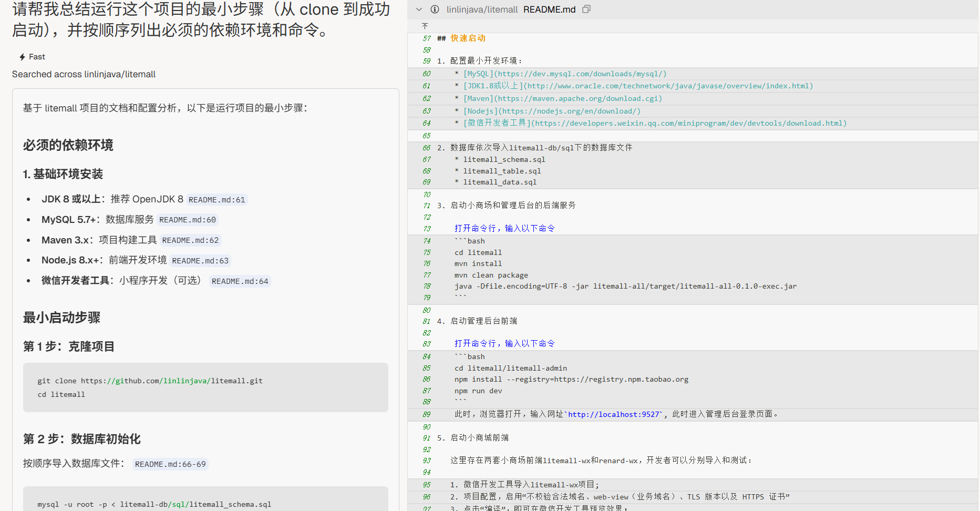980x511 pixels.
Task: Expand lines above line 57
Action: pos(425,26)
